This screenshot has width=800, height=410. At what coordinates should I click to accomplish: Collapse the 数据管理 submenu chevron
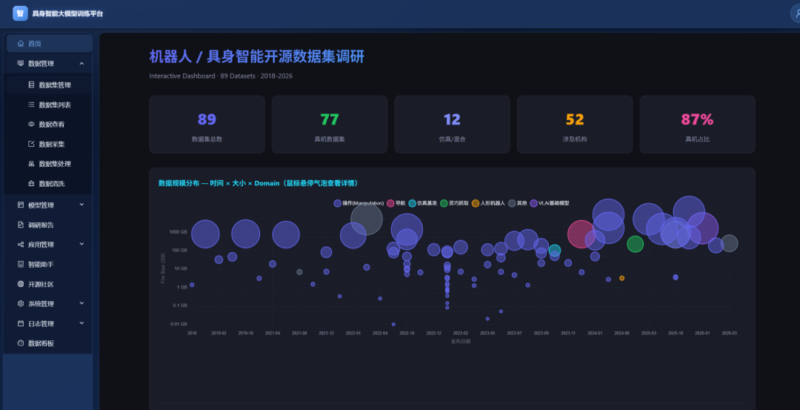pos(82,63)
